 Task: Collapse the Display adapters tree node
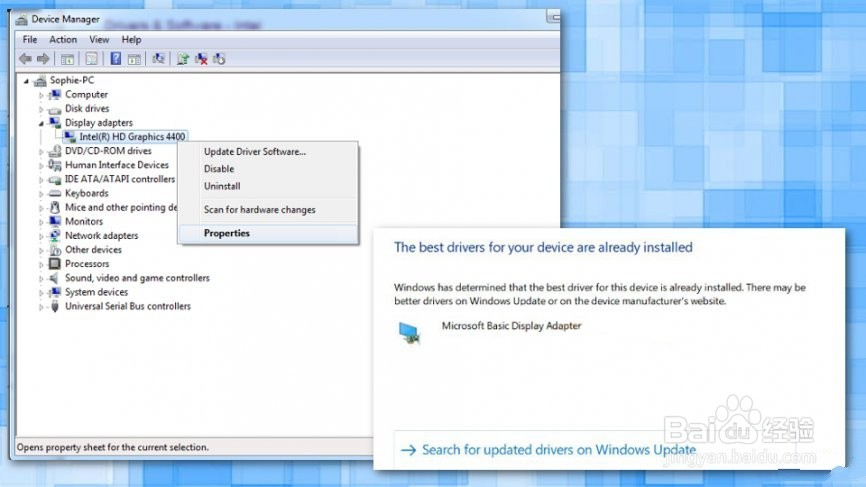point(41,123)
